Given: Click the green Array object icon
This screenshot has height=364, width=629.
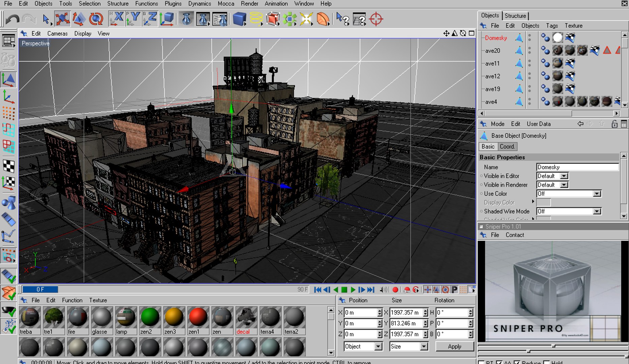Looking at the screenshot, I should tap(290, 19).
